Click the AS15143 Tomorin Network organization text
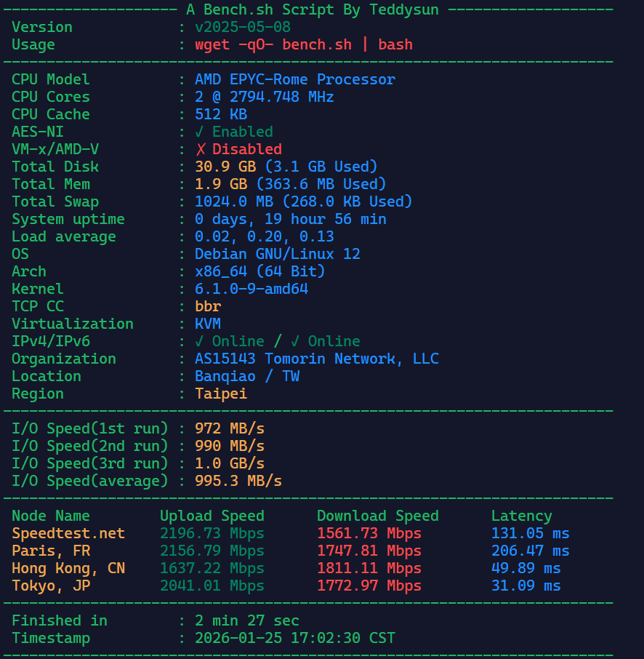 coord(316,359)
